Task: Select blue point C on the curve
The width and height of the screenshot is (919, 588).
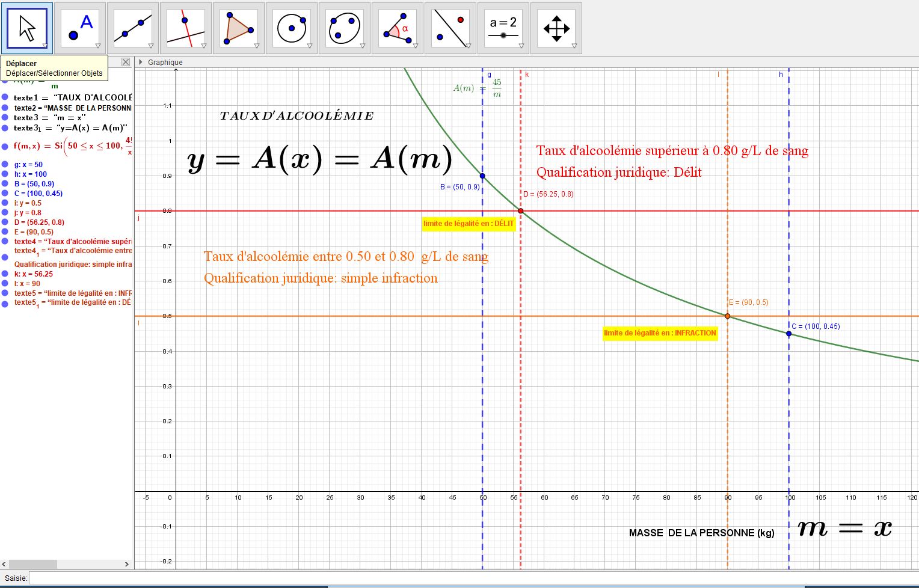Action: 788,334
